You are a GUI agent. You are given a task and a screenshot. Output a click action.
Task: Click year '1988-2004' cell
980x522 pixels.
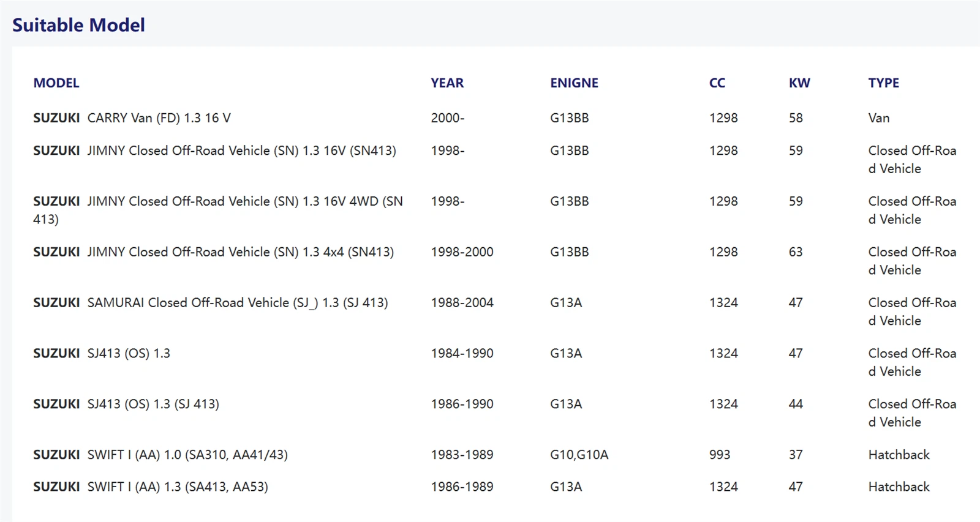point(462,303)
